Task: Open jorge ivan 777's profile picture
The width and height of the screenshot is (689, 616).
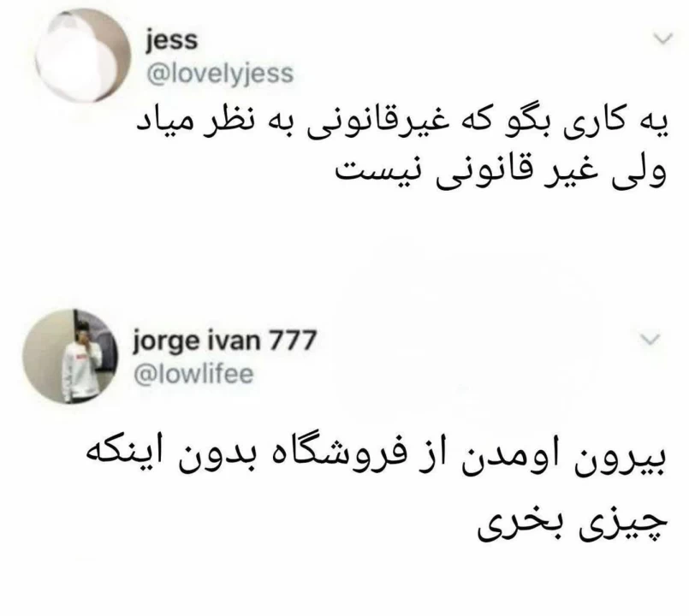Action: tap(70, 356)
